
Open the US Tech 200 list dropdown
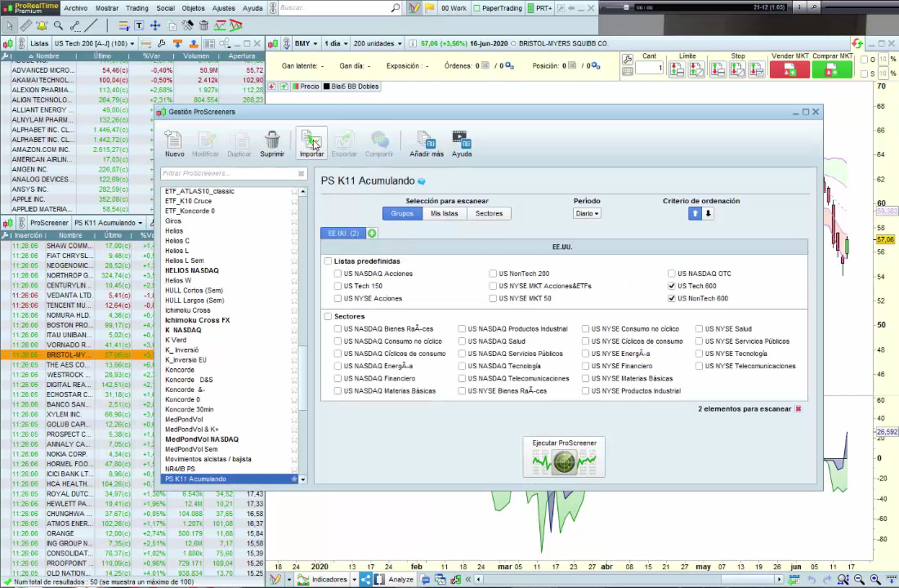tap(94, 43)
